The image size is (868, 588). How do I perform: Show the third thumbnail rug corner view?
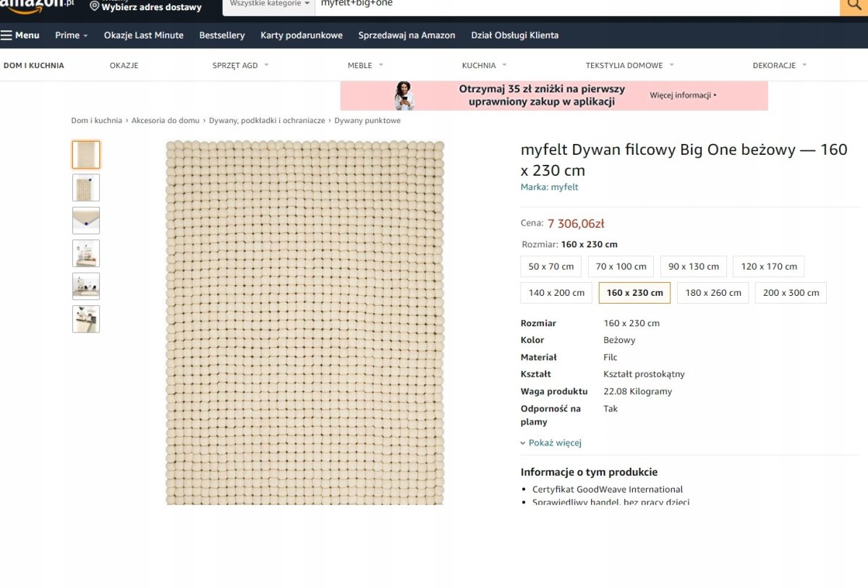click(86, 221)
